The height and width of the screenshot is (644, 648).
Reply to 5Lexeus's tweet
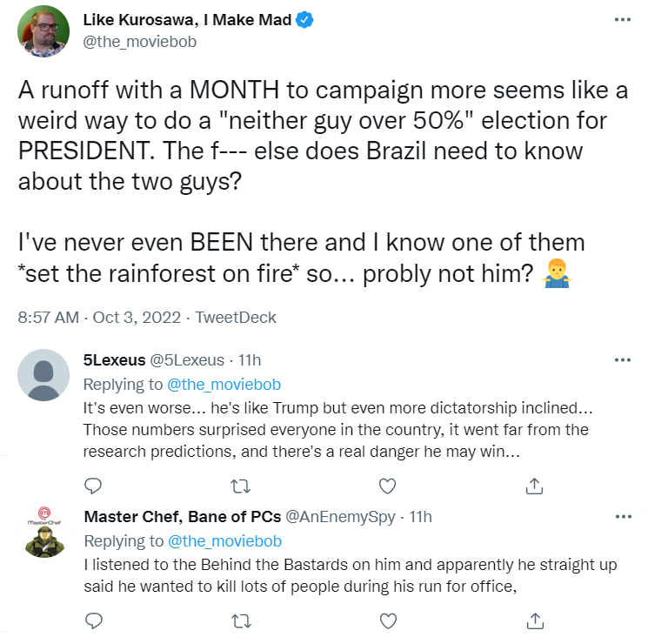point(94,486)
